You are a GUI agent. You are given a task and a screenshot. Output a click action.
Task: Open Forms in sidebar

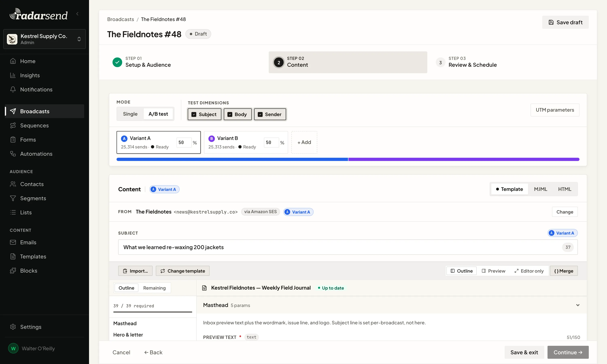coord(44,140)
